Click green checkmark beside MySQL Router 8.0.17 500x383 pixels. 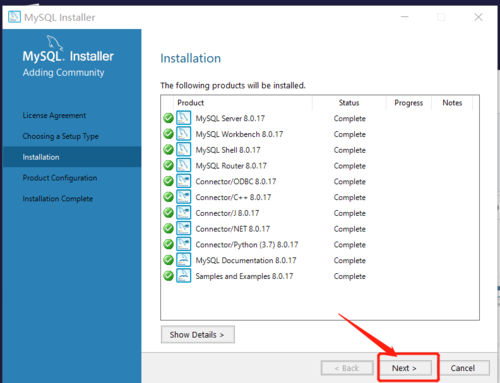[x=168, y=165]
